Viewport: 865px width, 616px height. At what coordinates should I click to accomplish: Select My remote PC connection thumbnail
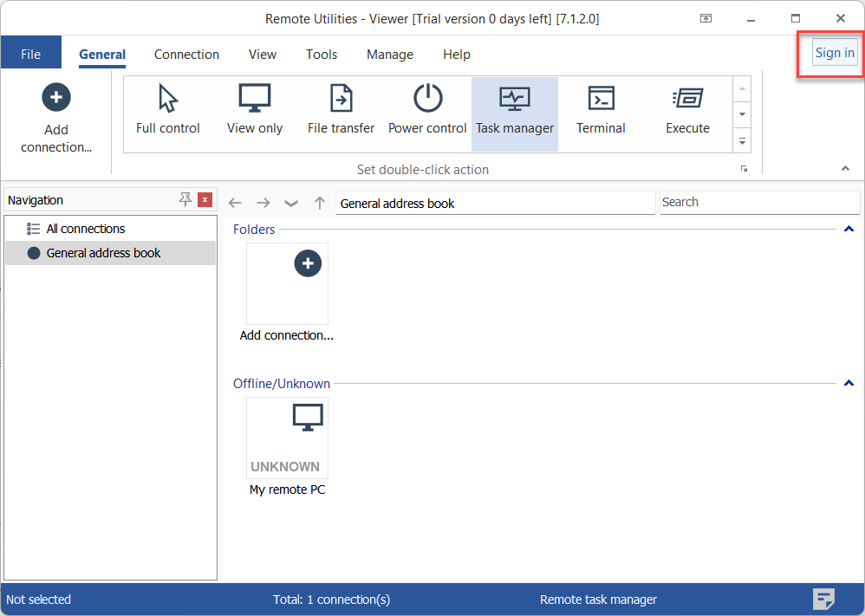pyautogui.click(x=287, y=438)
